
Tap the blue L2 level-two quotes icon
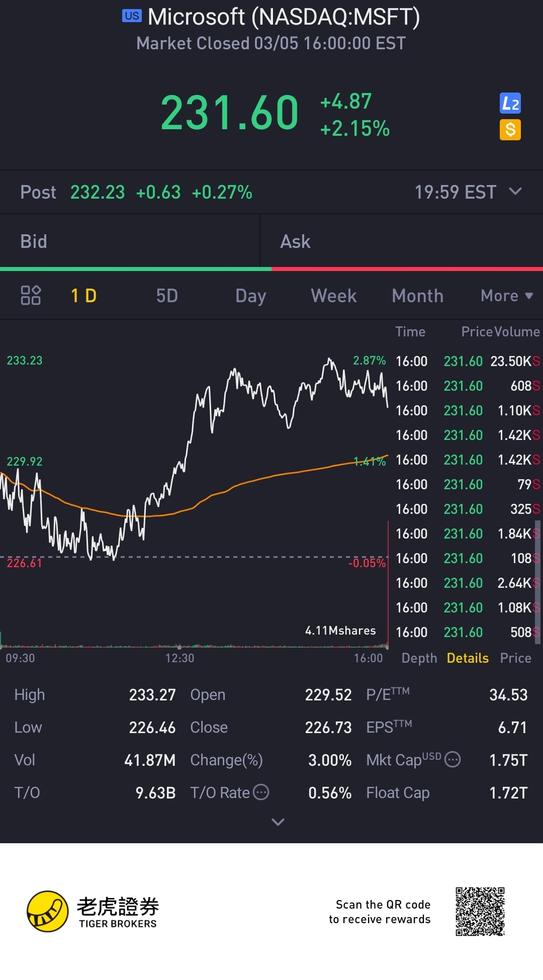pos(510,104)
